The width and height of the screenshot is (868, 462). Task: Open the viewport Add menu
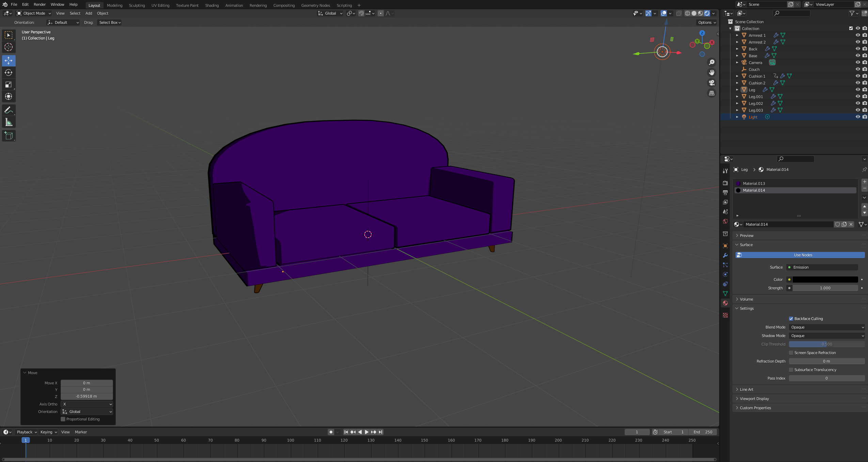[89, 13]
